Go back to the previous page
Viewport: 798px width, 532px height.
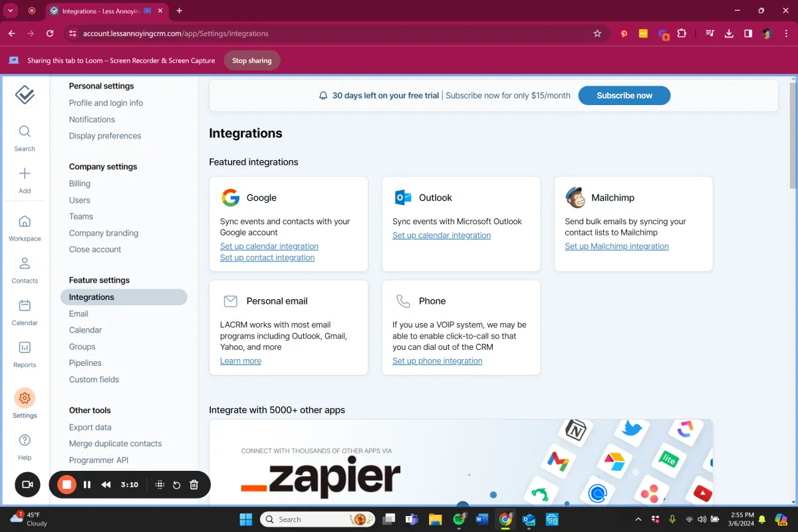click(x=12, y=33)
